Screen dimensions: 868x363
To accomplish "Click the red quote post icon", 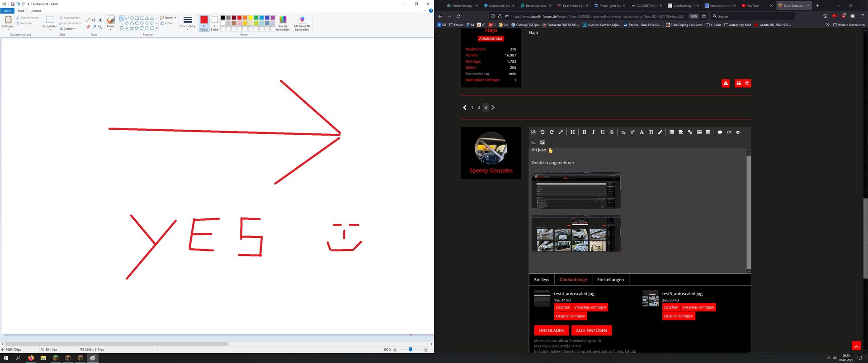I will coord(738,83).
